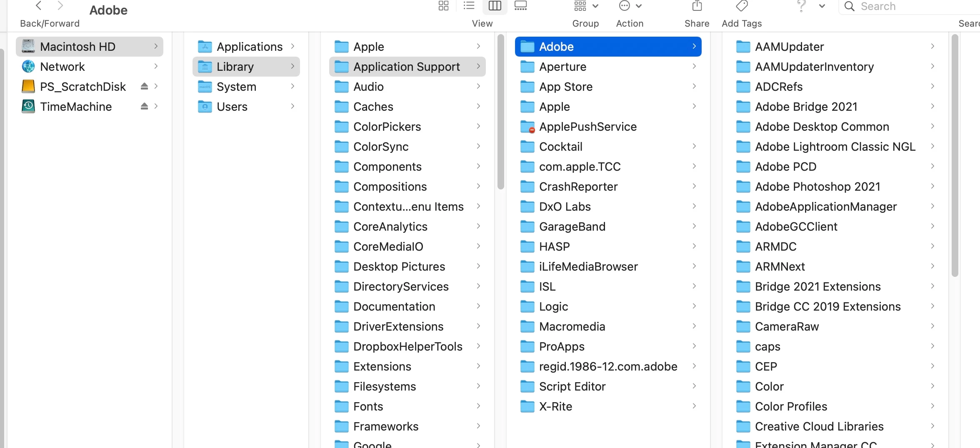Select the Macintosh HD disk icon
Screen dimensions: 980x448
[x=28, y=46]
